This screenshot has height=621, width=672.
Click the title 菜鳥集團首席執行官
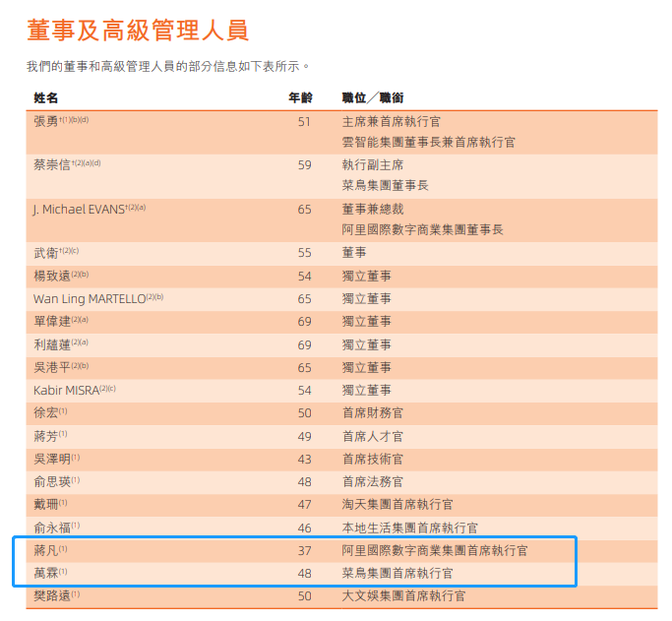(397, 574)
